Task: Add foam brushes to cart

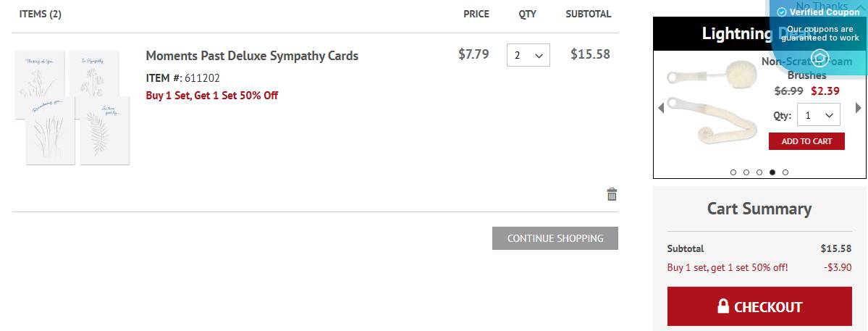Action: [806, 141]
